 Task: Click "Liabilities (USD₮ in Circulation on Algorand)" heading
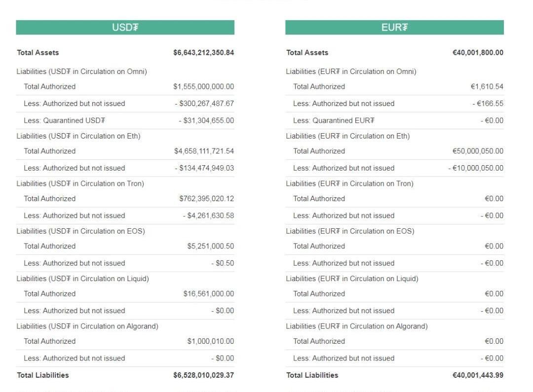click(87, 326)
